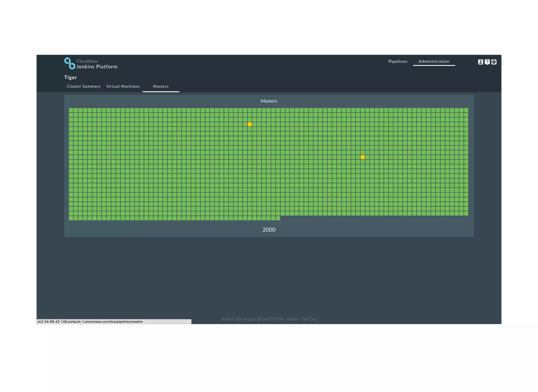The image size is (538, 392).
Task: Open the Cluster Summary tab
Action: 84,86
